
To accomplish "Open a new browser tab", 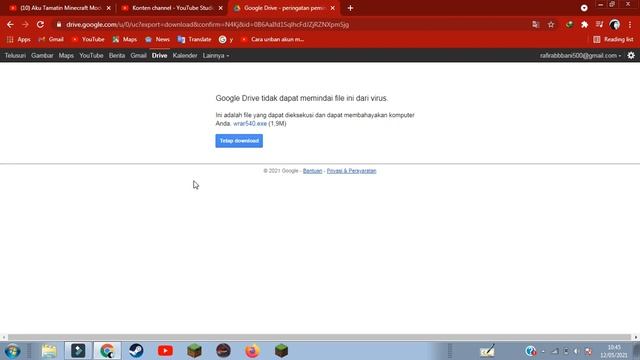I will (x=350, y=8).
